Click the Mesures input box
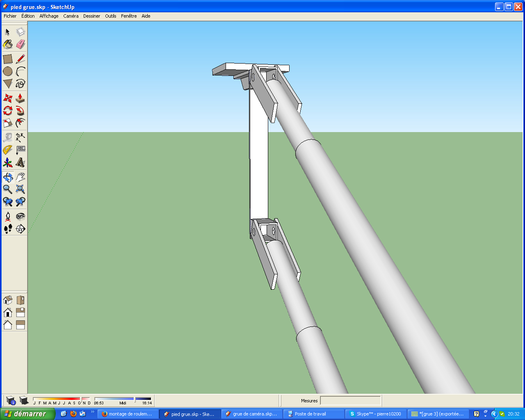Viewport: 525px width, 420px height. (350, 401)
